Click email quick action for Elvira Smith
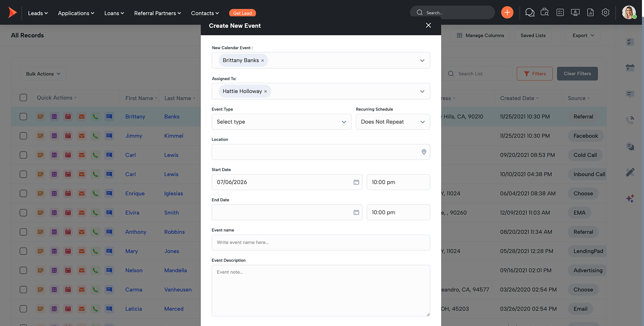 click(82, 213)
